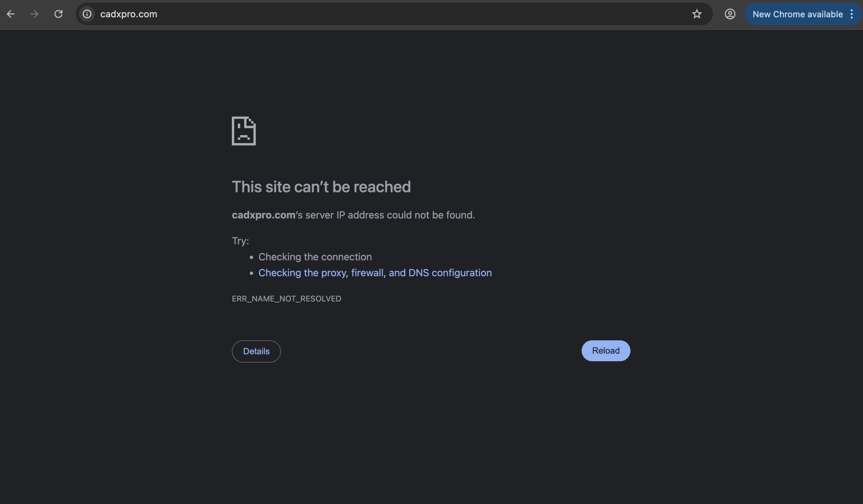Open the three-dot Chrome menu
The image size is (863, 504).
pyautogui.click(x=852, y=14)
